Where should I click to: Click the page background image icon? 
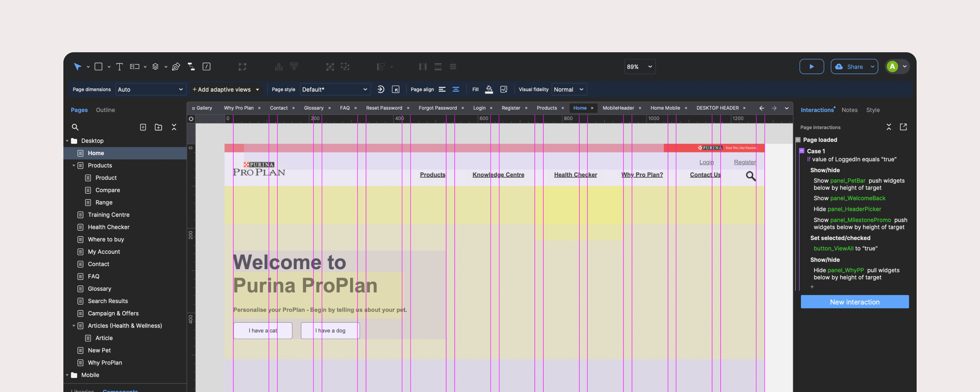point(504,90)
